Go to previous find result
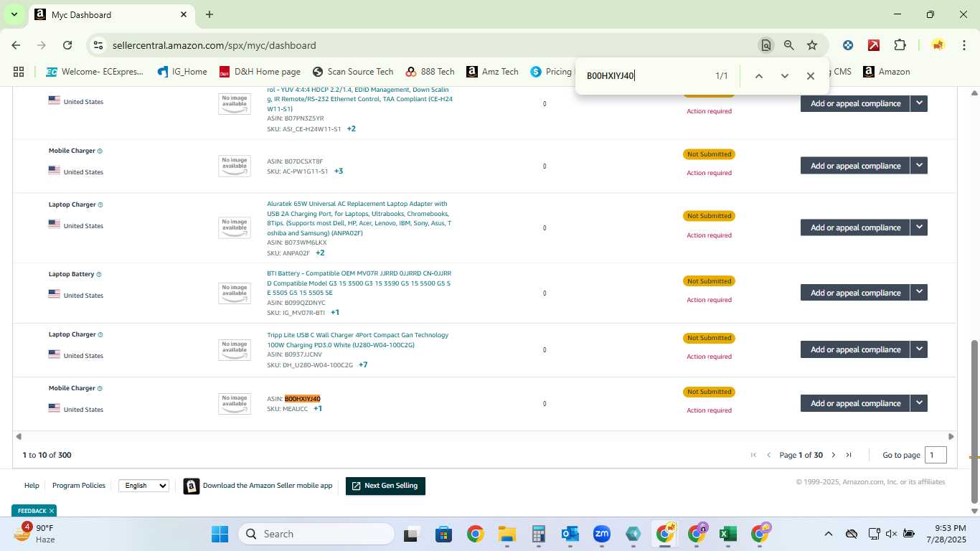The height and width of the screenshot is (551, 980). coord(758,76)
